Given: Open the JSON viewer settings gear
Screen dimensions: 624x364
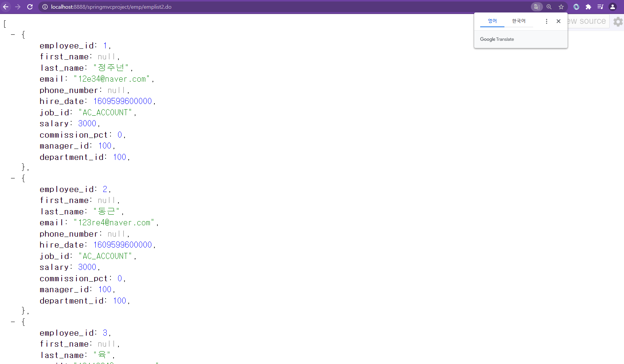Looking at the screenshot, I should point(618,22).
